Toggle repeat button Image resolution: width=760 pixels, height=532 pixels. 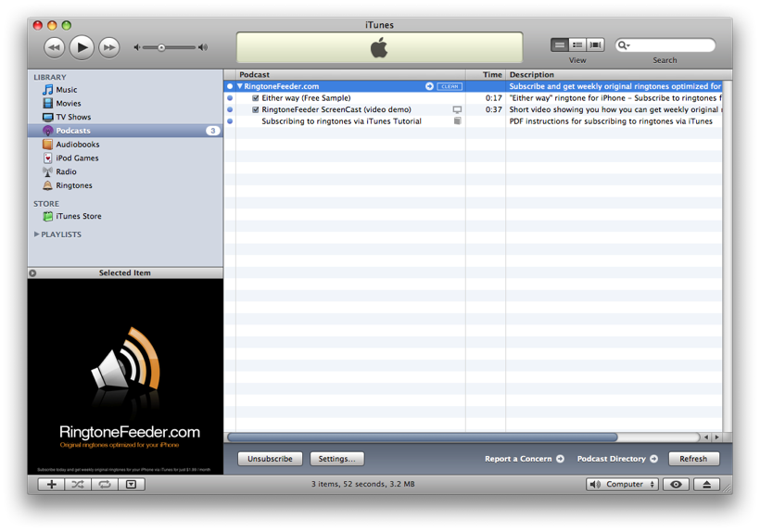(104, 484)
